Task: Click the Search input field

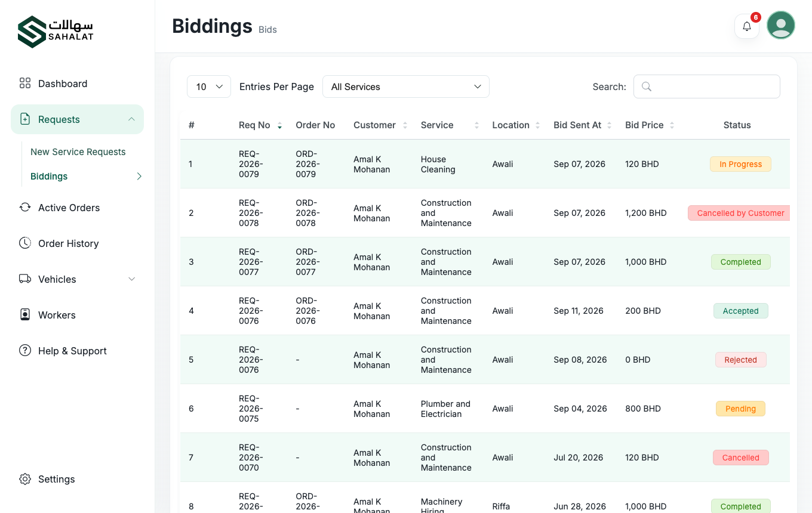Action: pyautogui.click(x=707, y=86)
